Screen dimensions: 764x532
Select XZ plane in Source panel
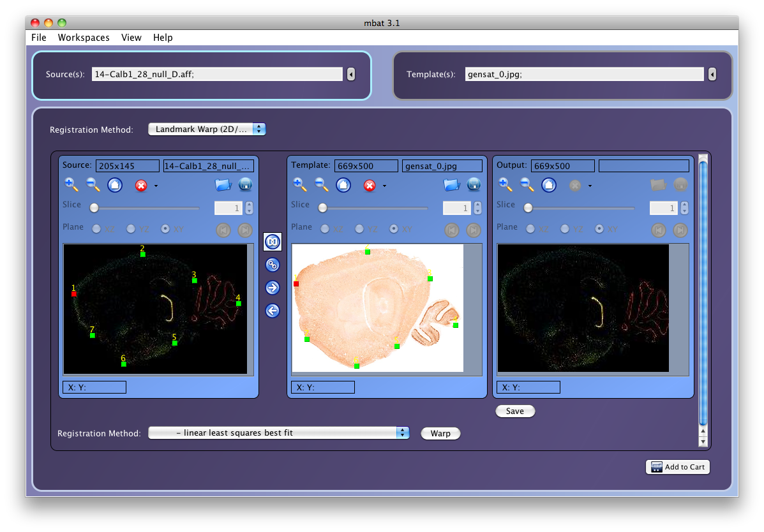coord(96,228)
